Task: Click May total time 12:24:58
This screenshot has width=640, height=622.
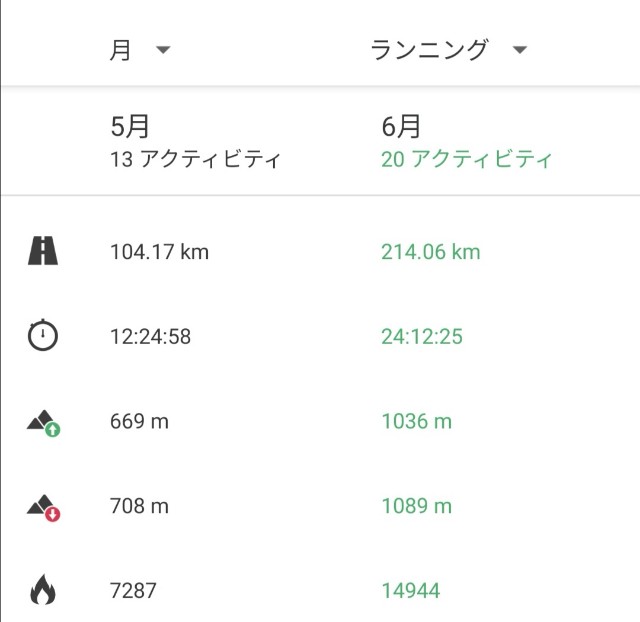Action: (x=151, y=337)
